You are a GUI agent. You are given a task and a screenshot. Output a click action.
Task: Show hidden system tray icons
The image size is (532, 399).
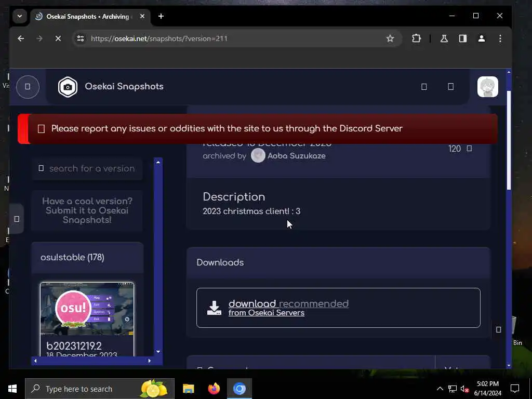[440, 389]
